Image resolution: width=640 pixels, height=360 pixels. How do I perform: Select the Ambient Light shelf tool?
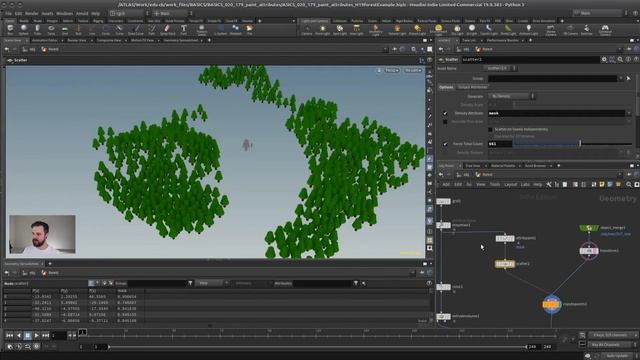(x=529, y=29)
